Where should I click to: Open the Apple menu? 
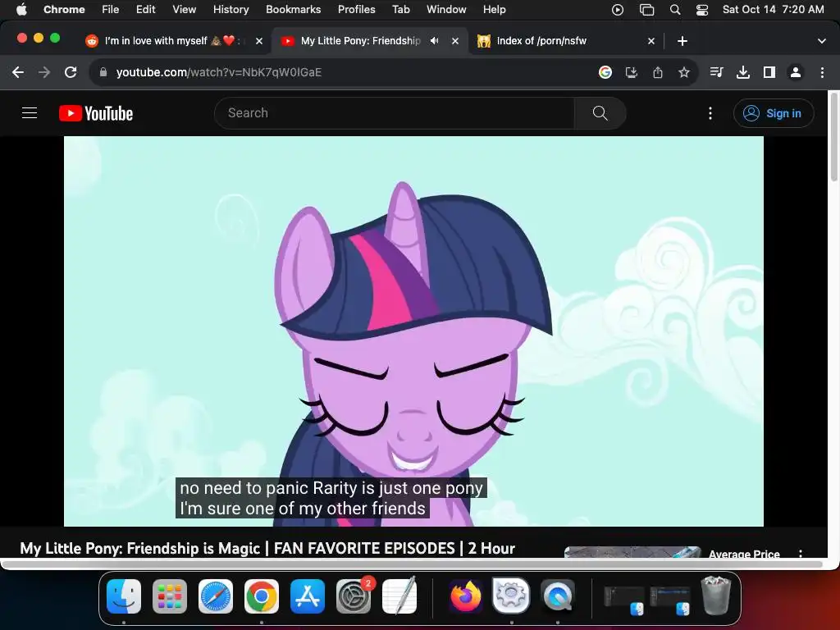pos(21,9)
